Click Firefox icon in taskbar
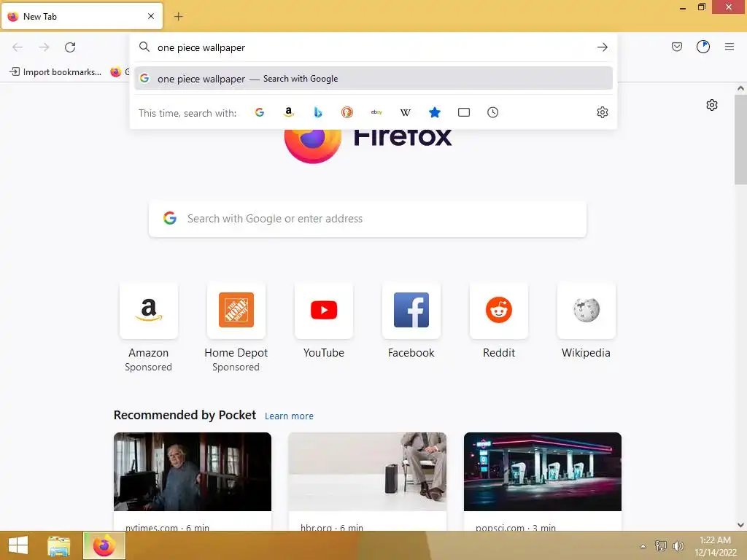 [104, 545]
